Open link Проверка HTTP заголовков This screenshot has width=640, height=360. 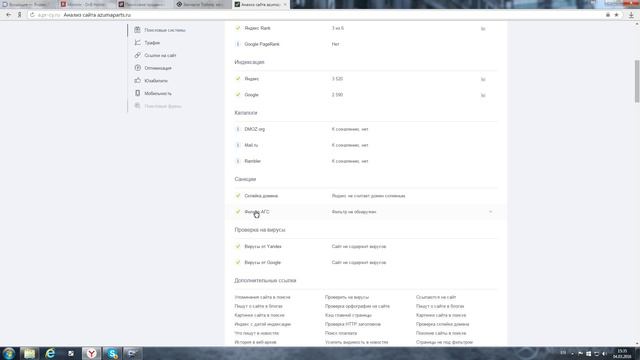pyautogui.click(x=353, y=324)
